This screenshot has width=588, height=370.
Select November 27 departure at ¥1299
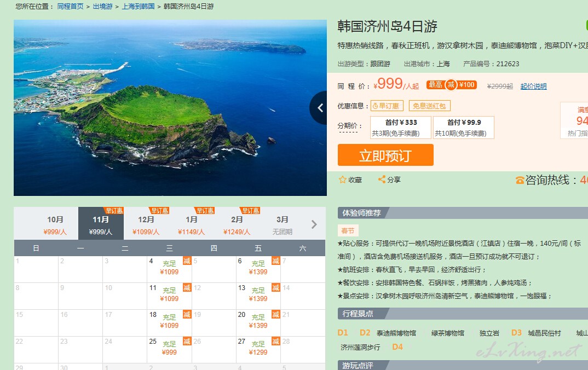pyautogui.click(x=258, y=349)
